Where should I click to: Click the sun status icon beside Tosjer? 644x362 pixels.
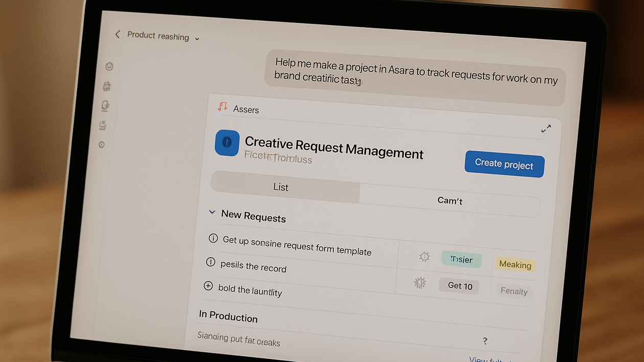tap(424, 256)
